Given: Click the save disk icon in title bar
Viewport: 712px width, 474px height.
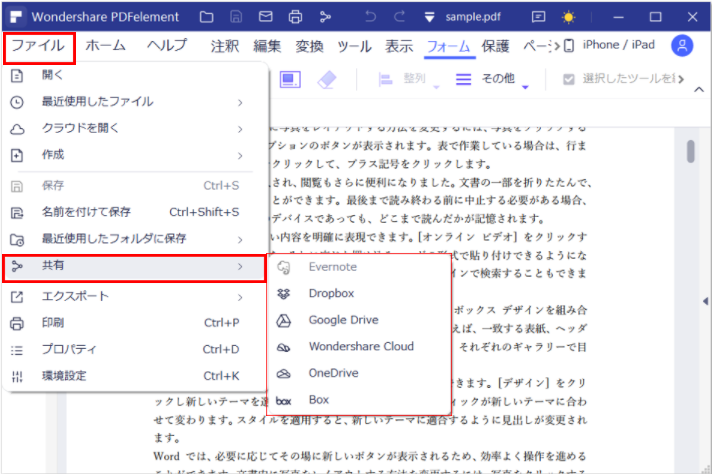Looking at the screenshot, I should [x=236, y=17].
